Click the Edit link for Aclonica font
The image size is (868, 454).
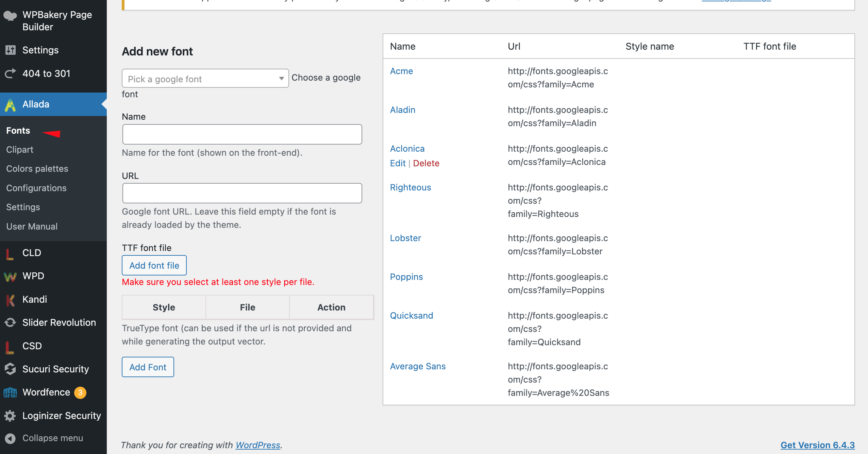pyautogui.click(x=397, y=163)
